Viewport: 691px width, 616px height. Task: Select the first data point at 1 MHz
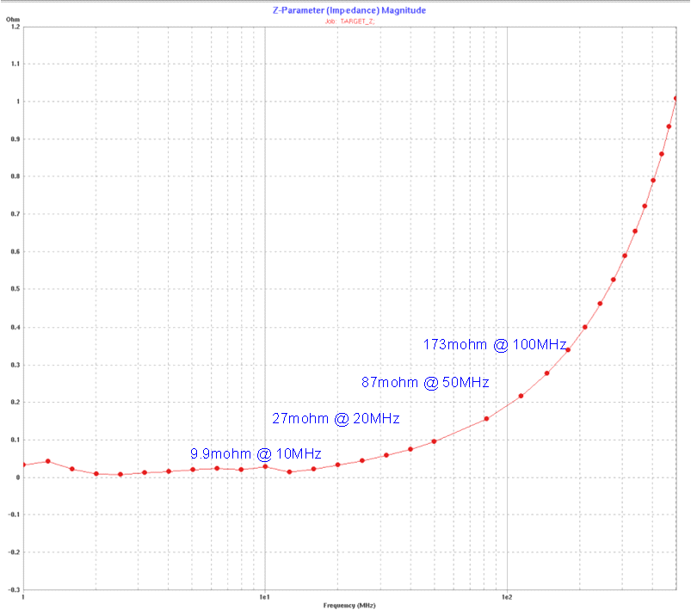[24, 465]
